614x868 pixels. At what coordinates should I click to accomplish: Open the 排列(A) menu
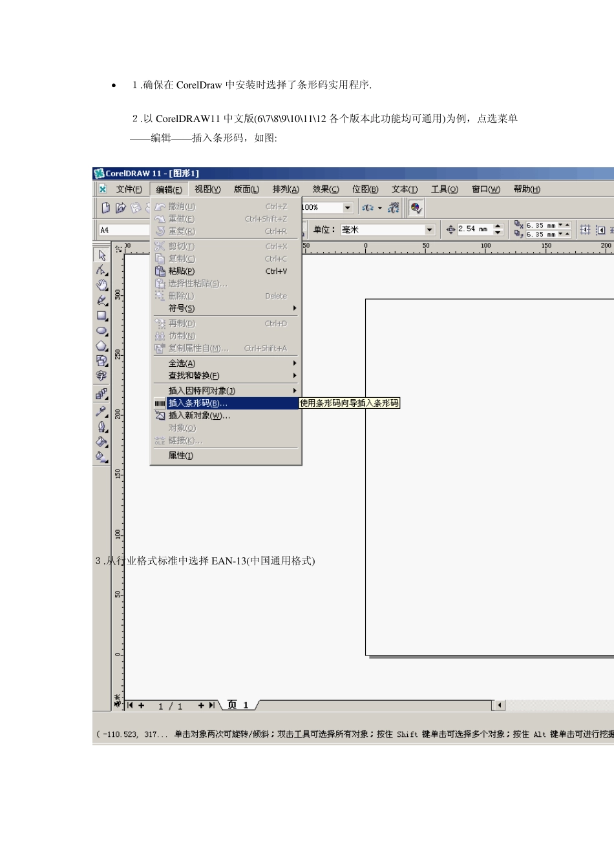[x=286, y=189]
